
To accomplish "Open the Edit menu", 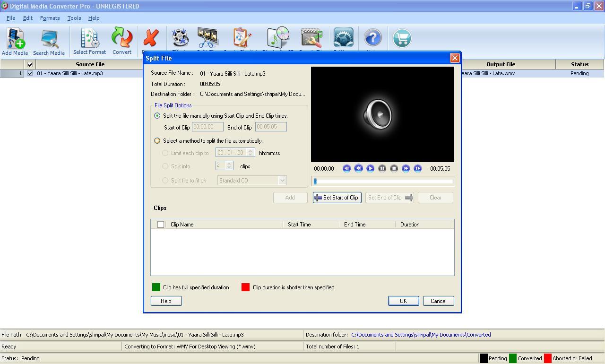I will point(28,18).
